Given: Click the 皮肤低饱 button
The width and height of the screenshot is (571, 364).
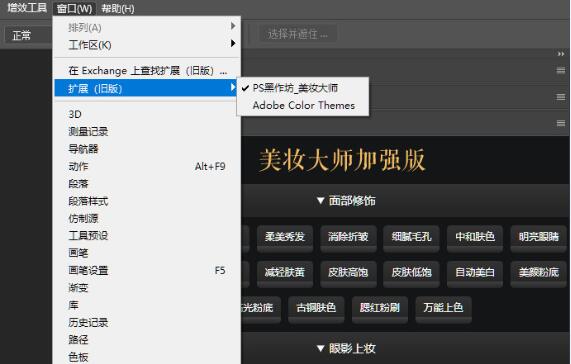Looking at the screenshot, I should [x=411, y=273].
